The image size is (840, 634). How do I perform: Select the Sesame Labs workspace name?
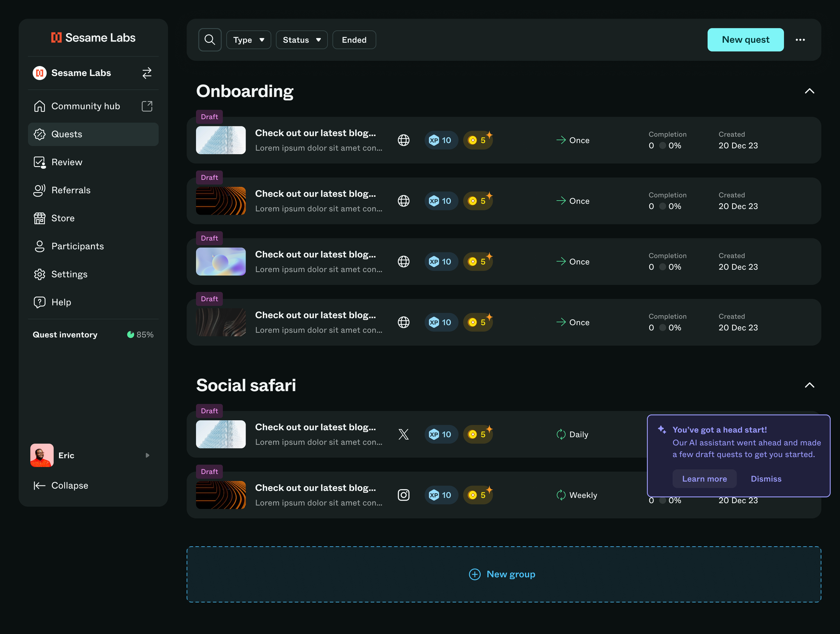pos(81,73)
